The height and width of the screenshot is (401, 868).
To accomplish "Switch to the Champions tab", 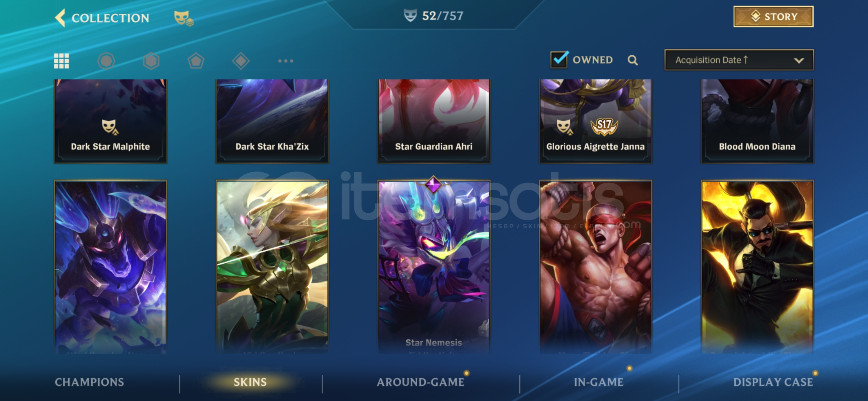I will (x=89, y=382).
